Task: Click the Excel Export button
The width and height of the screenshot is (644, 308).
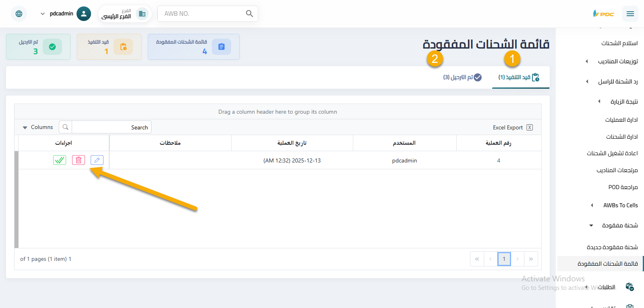Action: 513,127
